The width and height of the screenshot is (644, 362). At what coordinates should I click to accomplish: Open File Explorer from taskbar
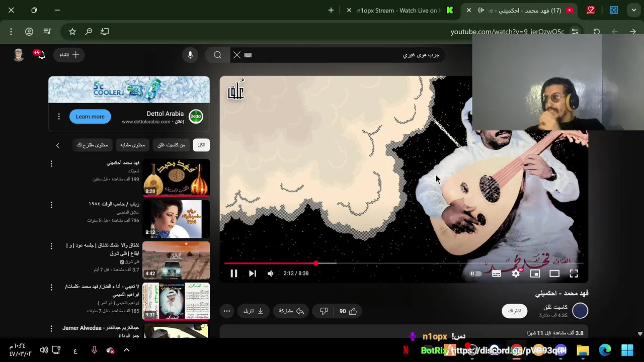pyautogui.click(x=583, y=350)
